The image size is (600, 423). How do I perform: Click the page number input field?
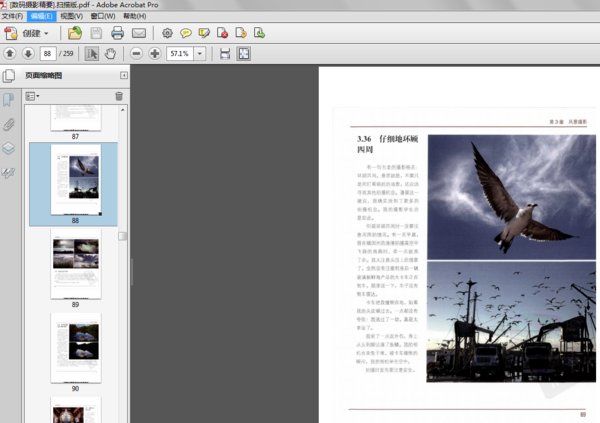click(48, 53)
